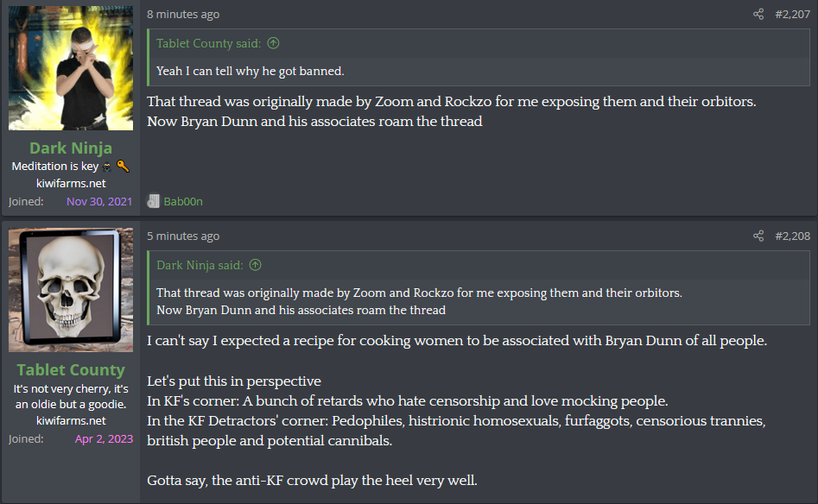Open the Tablet County username profile link
818x504 pixels.
coord(71,369)
